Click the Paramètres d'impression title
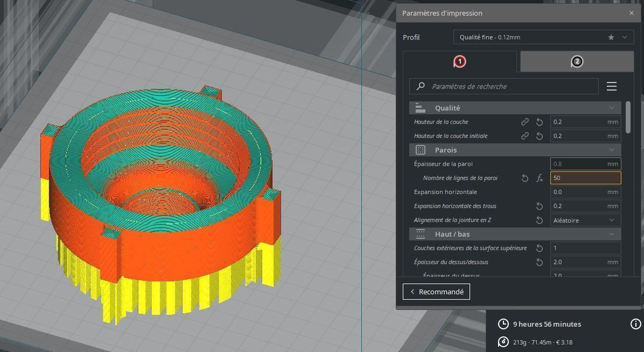This screenshot has width=644, height=352. point(442,13)
